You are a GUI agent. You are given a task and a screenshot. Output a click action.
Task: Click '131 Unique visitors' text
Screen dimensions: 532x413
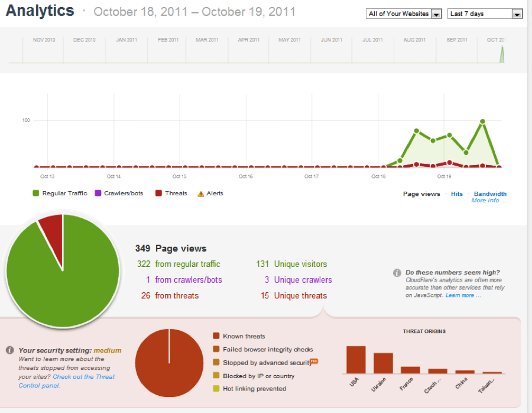pos(291,264)
